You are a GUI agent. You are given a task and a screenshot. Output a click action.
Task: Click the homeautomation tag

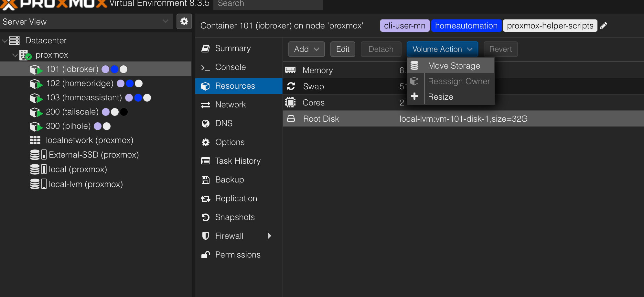pos(466,26)
